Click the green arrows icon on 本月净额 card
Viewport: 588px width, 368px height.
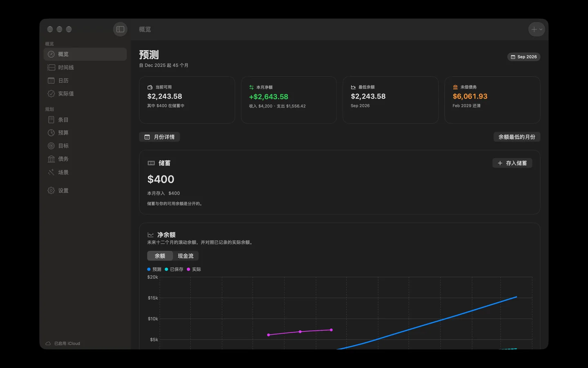point(252,87)
